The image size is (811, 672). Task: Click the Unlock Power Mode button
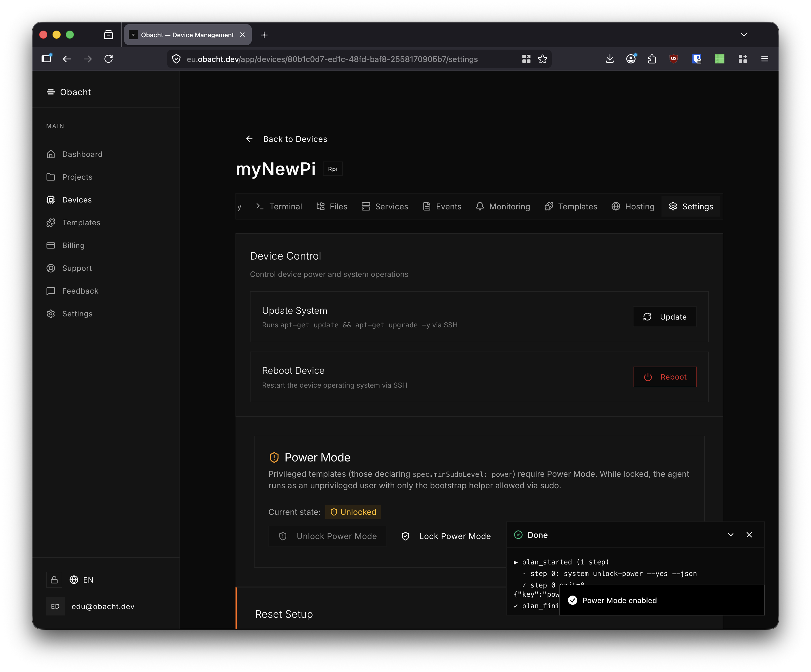(x=328, y=536)
